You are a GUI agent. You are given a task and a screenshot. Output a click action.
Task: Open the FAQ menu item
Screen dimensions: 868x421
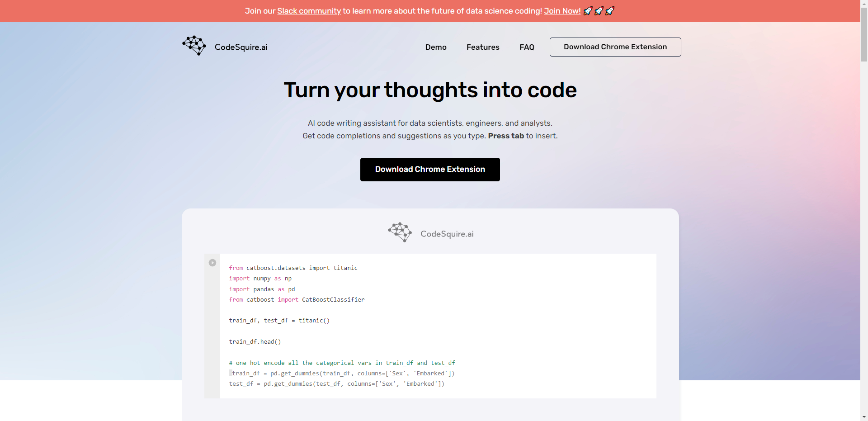(527, 47)
